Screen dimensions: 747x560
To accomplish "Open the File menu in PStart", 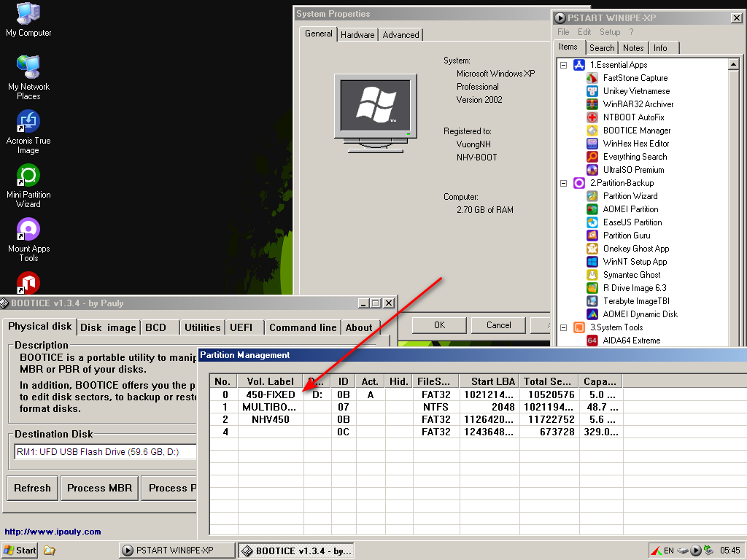I will coord(563,32).
